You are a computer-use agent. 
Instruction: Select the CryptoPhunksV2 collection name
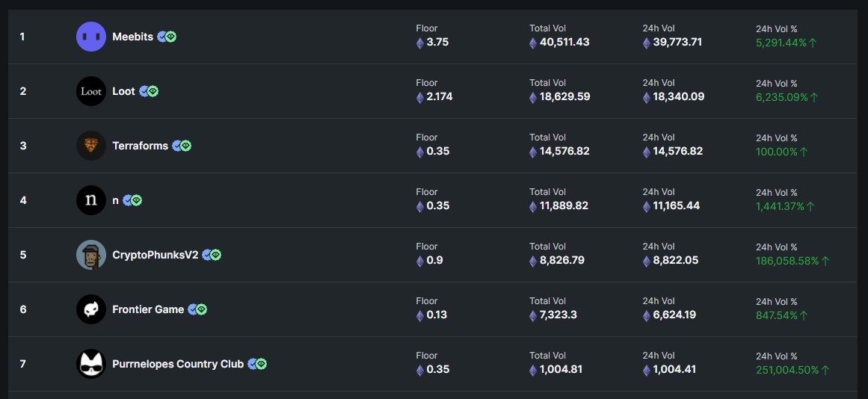tap(155, 255)
